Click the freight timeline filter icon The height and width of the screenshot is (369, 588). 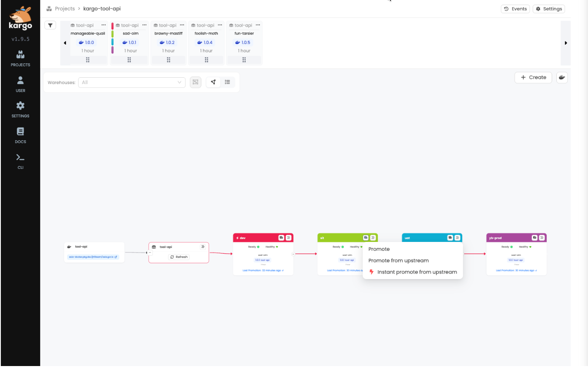click(50, 25)
